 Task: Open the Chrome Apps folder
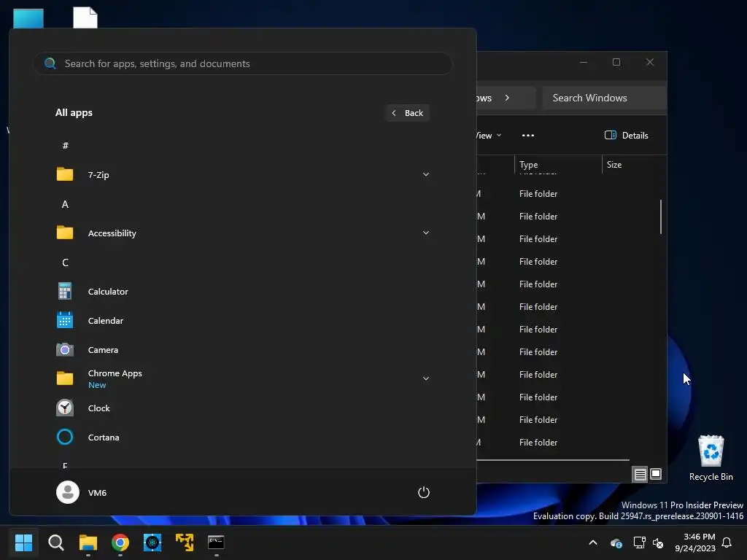[242, 378]
